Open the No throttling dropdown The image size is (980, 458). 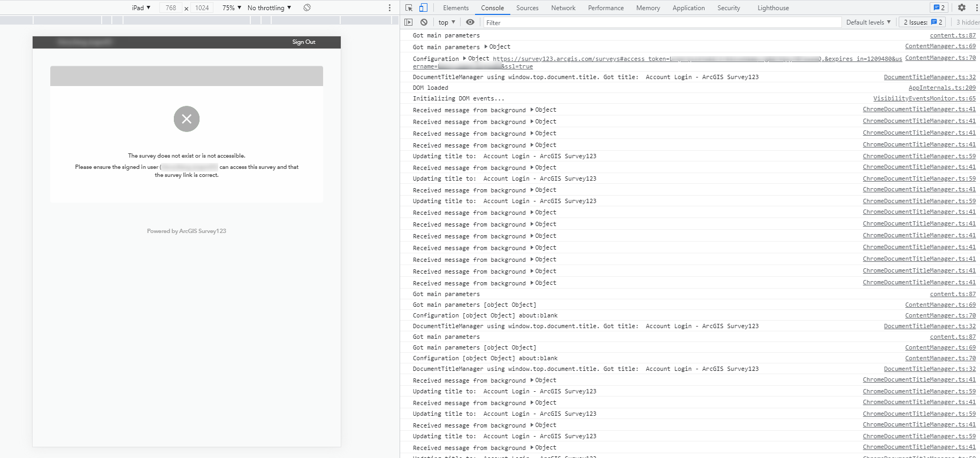(x=269, y=7)
